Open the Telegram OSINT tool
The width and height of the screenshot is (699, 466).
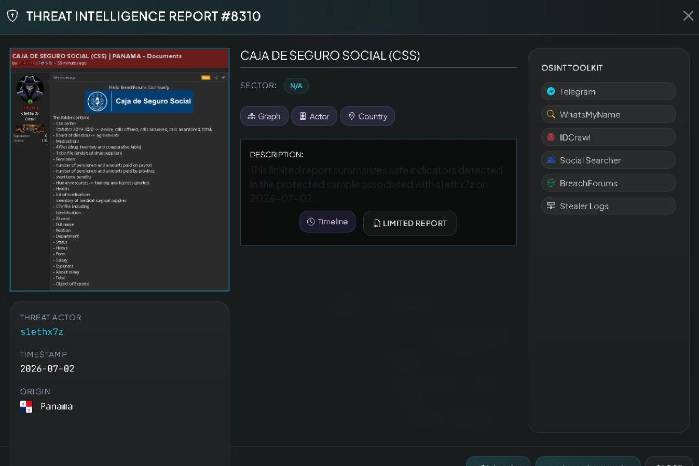tap(609, 91)
